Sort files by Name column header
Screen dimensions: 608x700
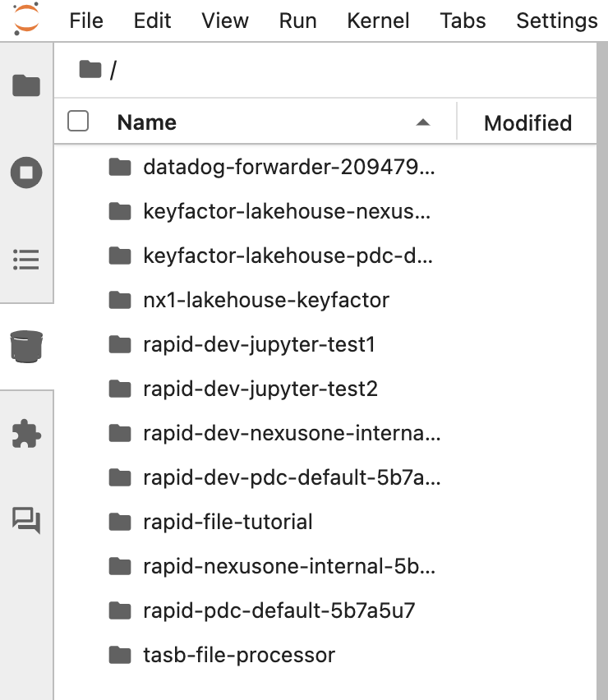click(x=147, y=122)
